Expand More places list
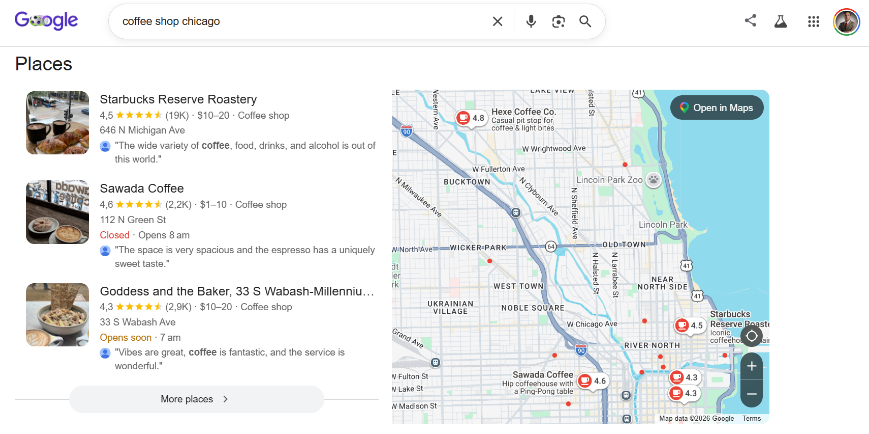This screenshot has width=869, height=434. pyautogui.click(x=196, y=399)
